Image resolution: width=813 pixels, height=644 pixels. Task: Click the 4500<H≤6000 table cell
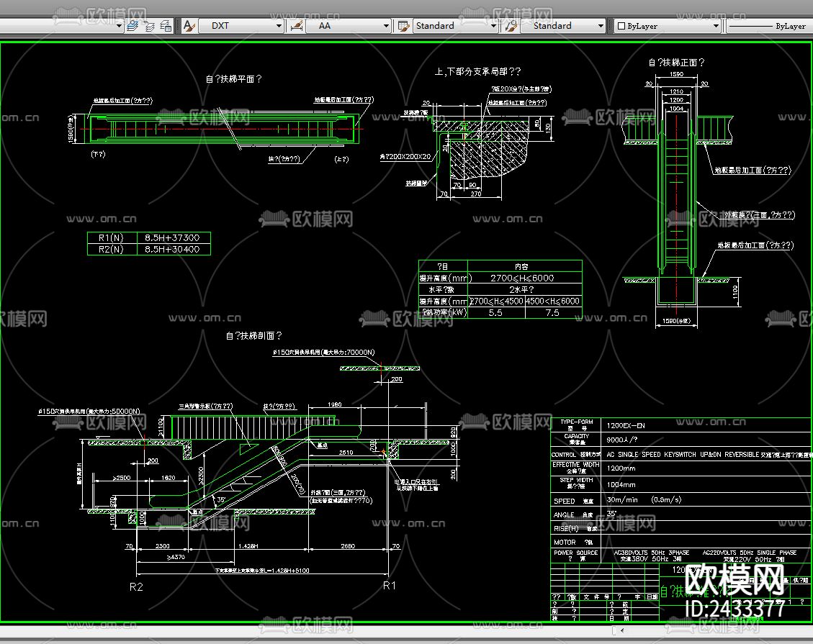(553, 301)
